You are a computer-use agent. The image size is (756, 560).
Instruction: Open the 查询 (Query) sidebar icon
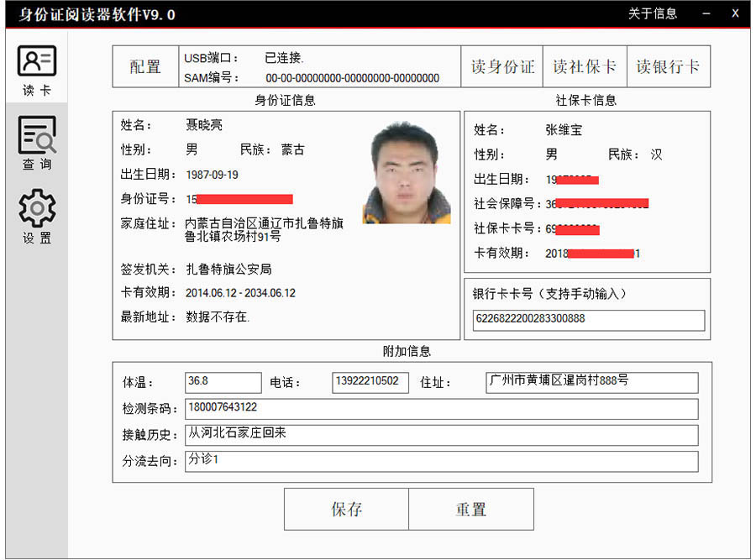coord(35,141)
